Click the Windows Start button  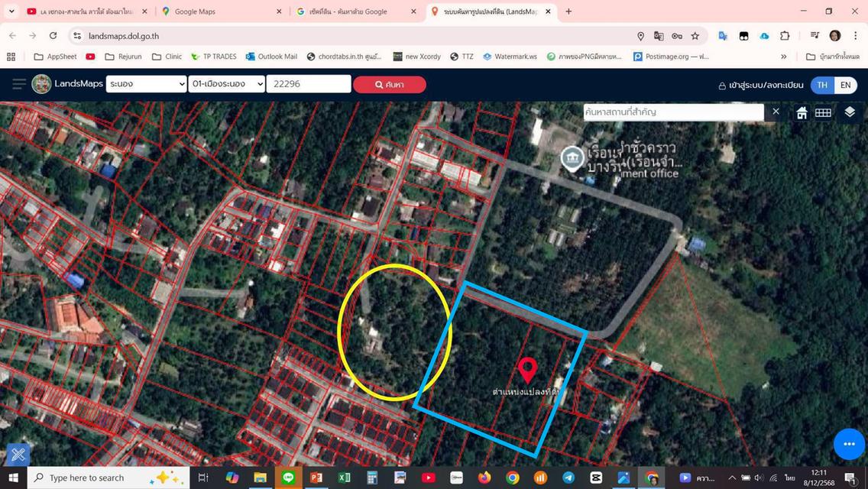[x=13, y=478]
